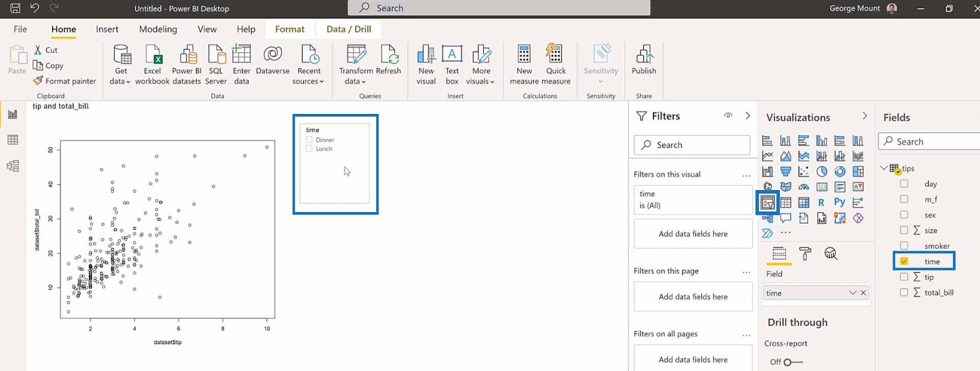This screenshot has height=371, width=980.
Task: Select the pie chart visual
Action: 822,172
